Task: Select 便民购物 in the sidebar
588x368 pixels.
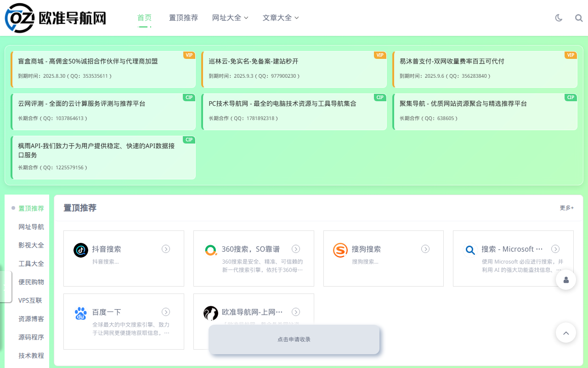Action: click(31, 282)
